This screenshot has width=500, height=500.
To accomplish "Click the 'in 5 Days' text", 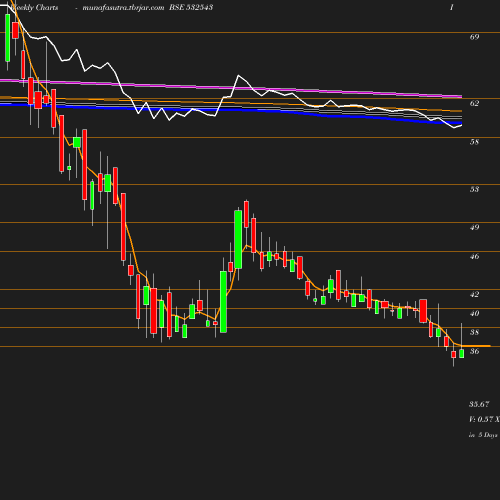I will (483, 435).
